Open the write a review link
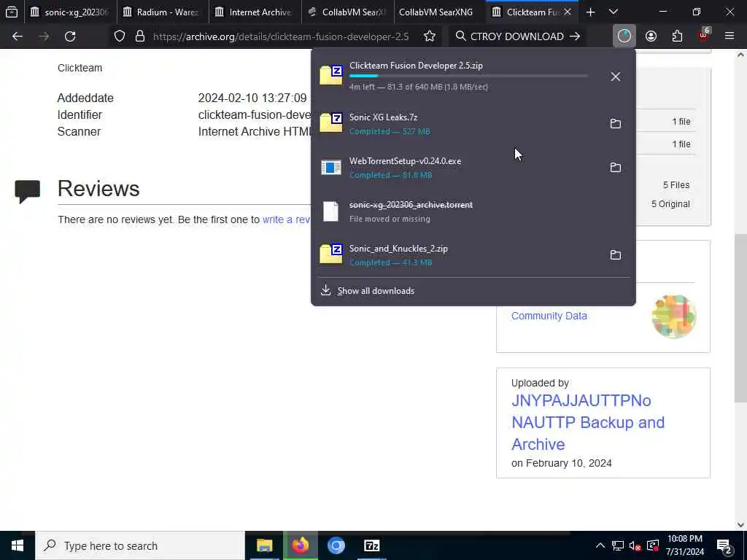The image size is (747, 560). pyautogui.click(x=286, y=219)
